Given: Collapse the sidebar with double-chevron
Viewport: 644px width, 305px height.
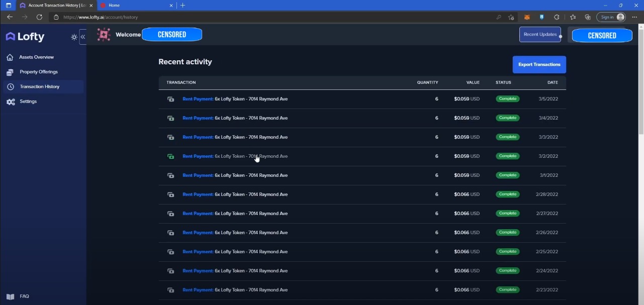Looking at the screenshot, I should (83, 37).
